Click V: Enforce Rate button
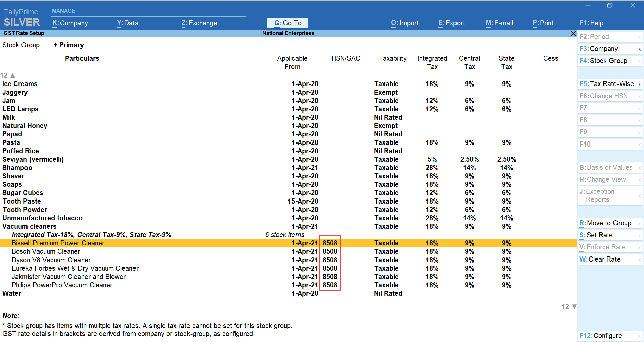This screenshot has width=644, height=342. [x=607, y=247]
